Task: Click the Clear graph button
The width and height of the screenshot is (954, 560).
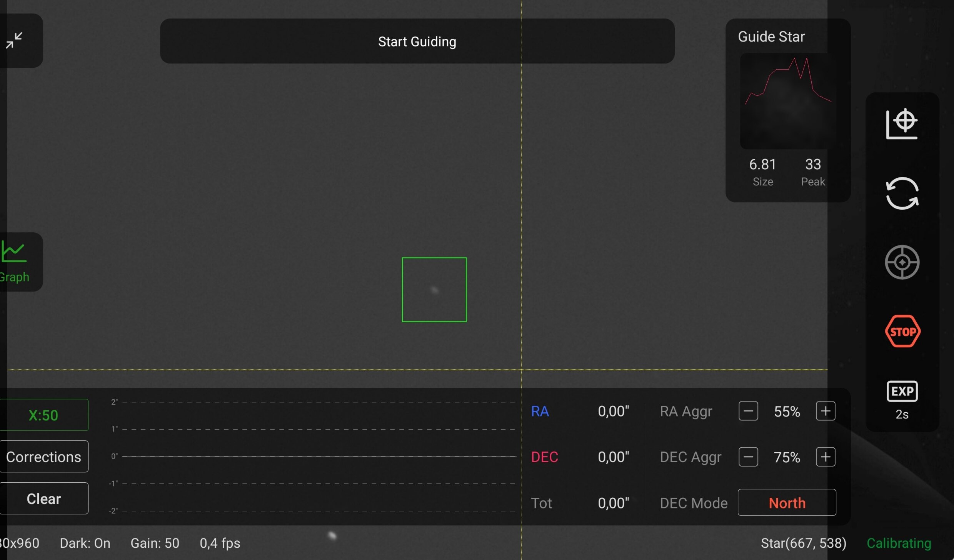Action: pos(44,498)
